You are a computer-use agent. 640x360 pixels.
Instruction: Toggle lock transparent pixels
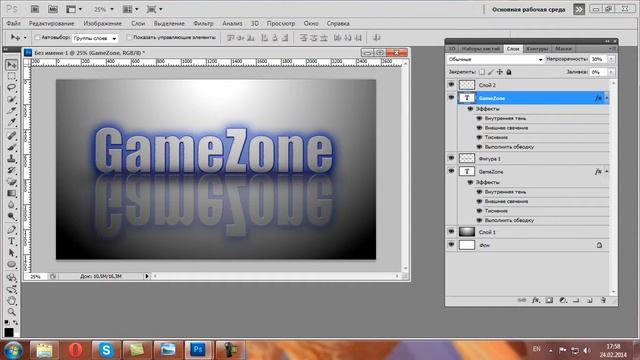(x=482, y=72)
